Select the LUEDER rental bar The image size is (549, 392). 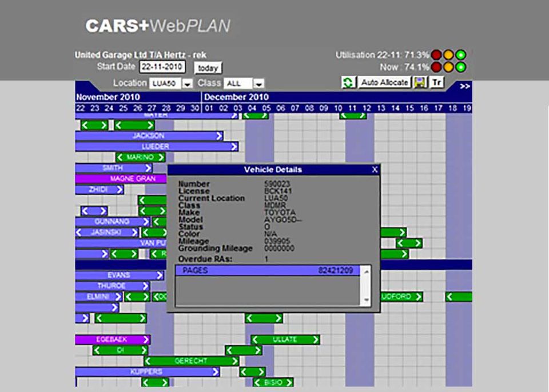[157, 146]
